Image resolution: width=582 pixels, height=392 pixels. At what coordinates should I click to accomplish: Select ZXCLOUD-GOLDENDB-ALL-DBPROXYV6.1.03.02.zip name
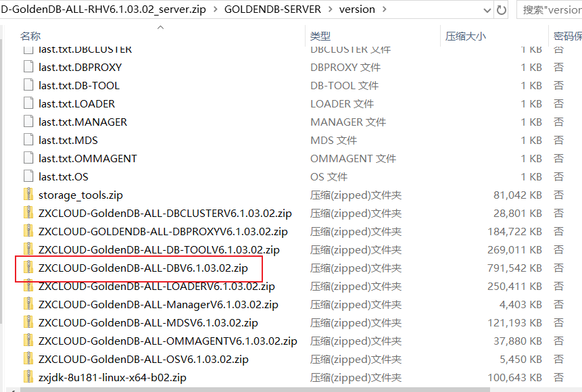tap(164, 231)
